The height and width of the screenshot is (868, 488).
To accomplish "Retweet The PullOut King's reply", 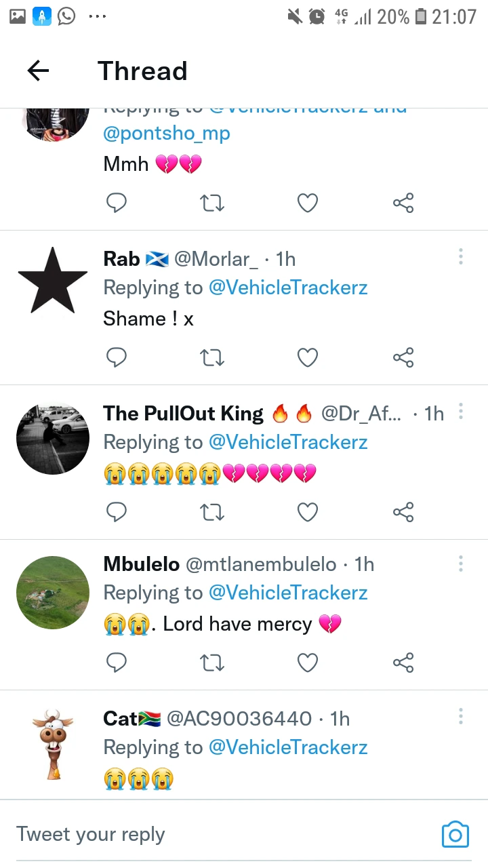I will (x=213, y=512).
